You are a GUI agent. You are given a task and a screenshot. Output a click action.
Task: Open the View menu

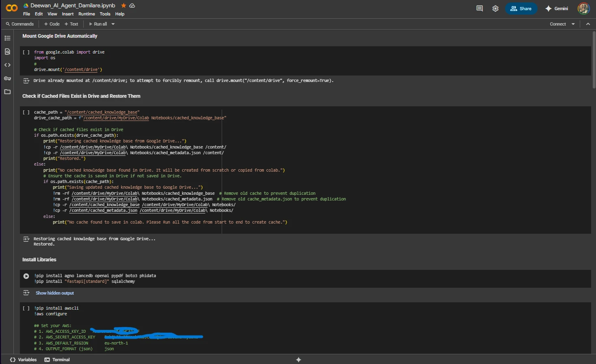(x=52, y=14)
